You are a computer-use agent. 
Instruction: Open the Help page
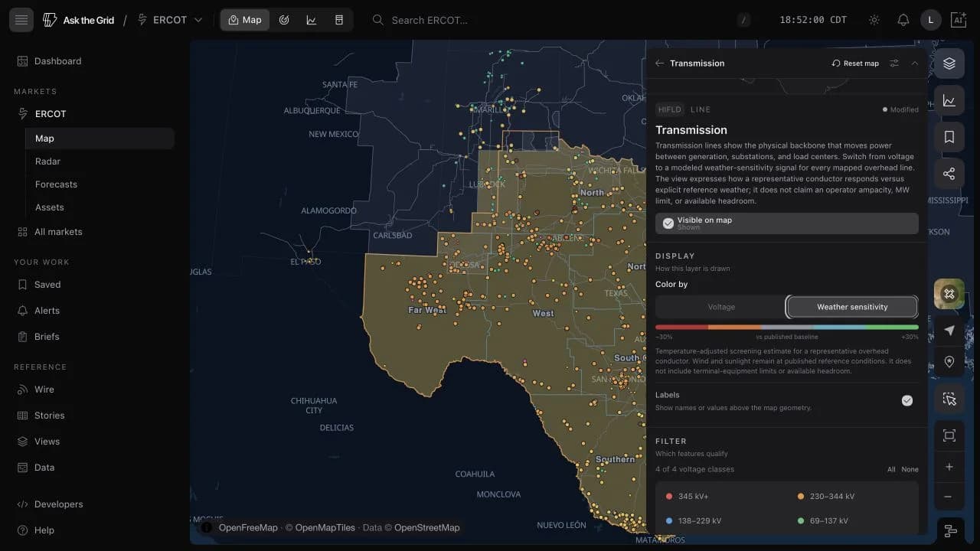[94, 530]
